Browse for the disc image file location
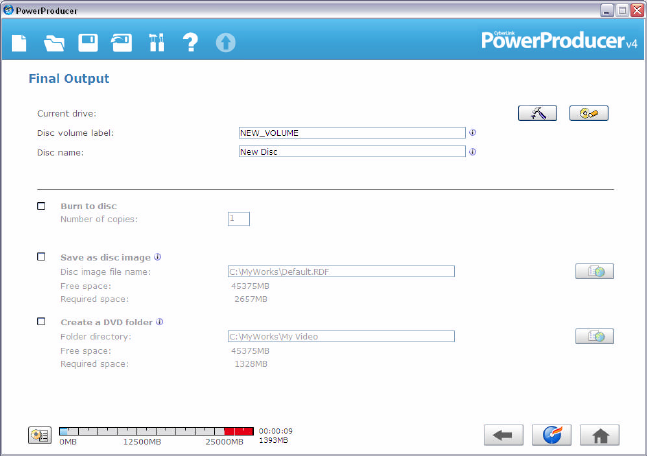 tap(594, 271)
